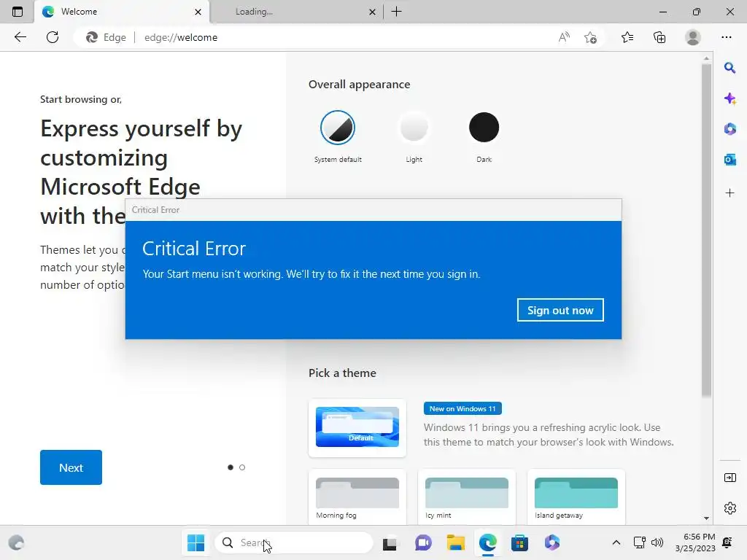Open sidebar Search icon
This screenshot has width=747, height=560.
click(x=729, y=68)
